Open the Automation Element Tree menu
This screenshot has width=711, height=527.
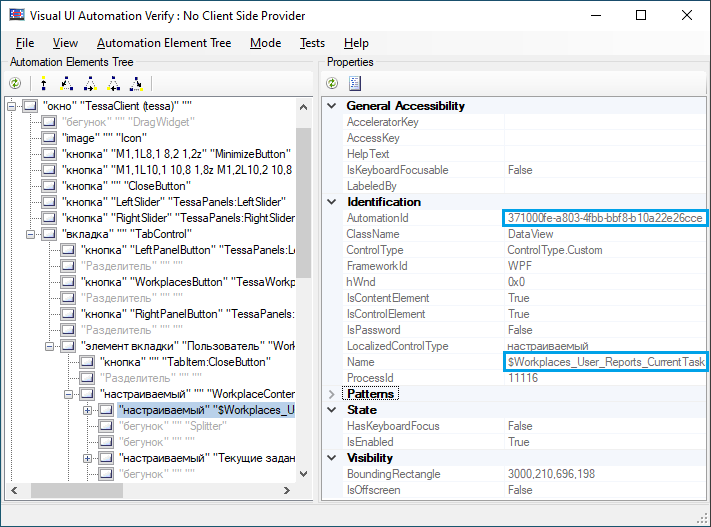[x=164, y=43]
